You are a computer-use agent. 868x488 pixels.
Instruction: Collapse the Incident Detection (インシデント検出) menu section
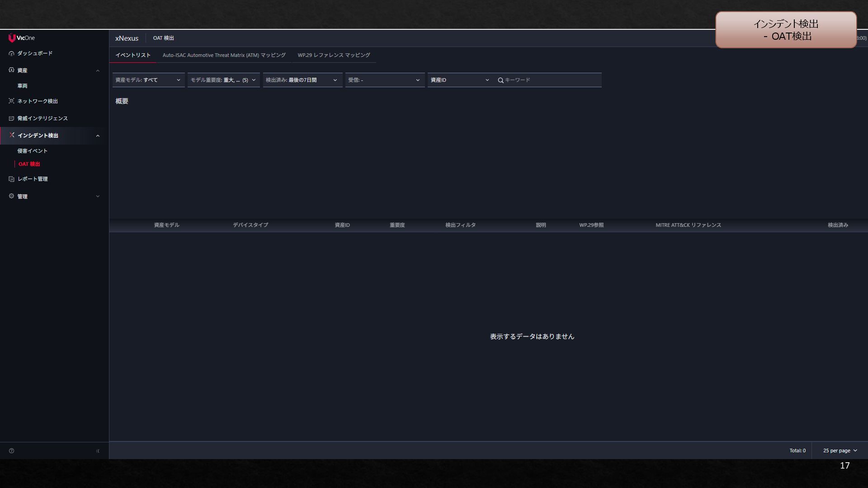click(x=98, y=136)
